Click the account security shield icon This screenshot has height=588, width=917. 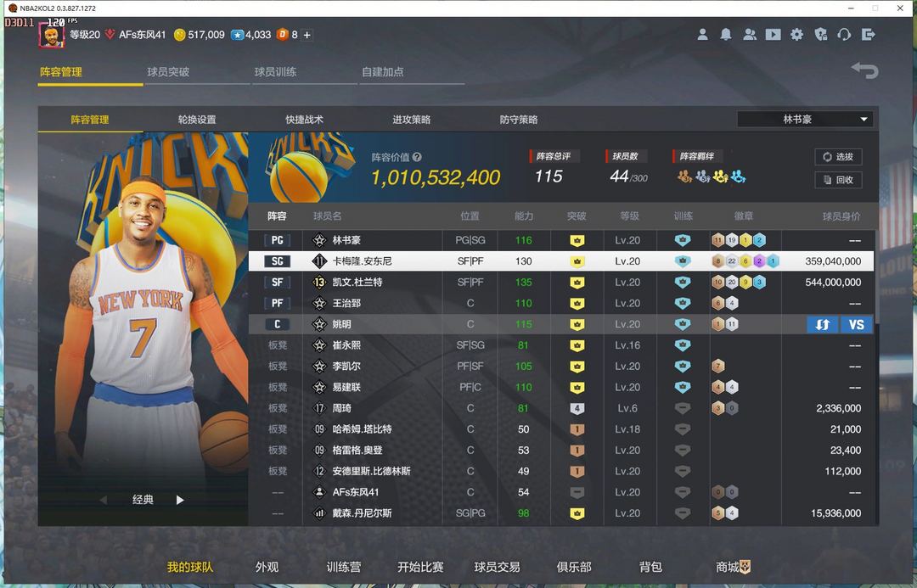click(x=820, y=35)
